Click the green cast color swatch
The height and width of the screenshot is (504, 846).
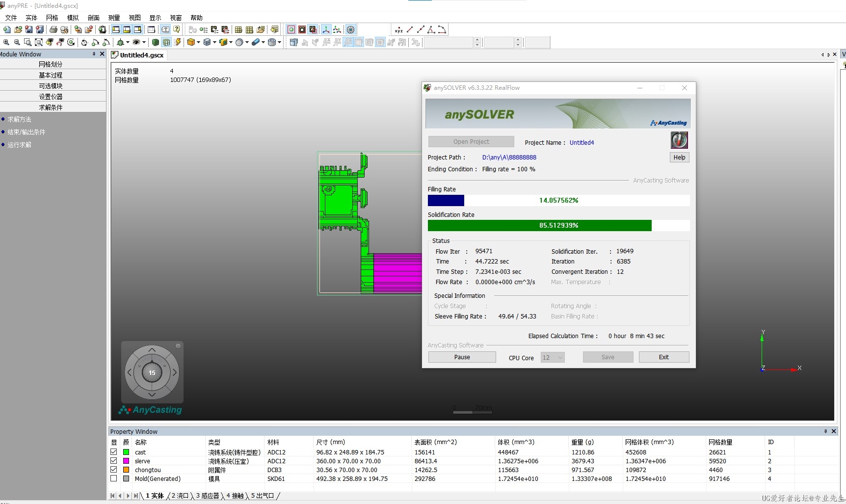[x=126, y=452]
